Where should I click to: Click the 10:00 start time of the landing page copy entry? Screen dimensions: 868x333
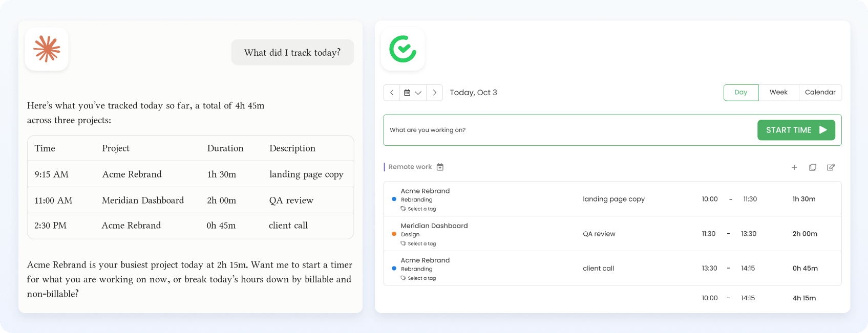pos(710,199)
